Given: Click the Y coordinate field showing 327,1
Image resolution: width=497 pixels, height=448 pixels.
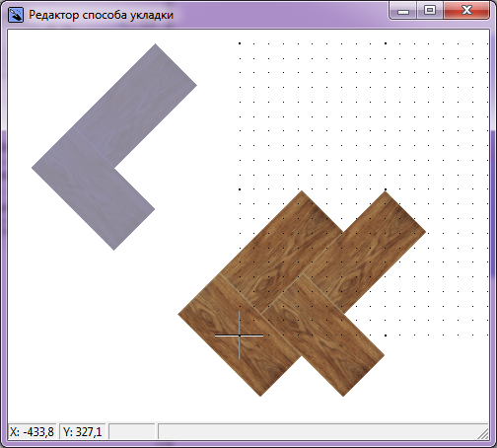Looking at the screenshot, I should (x=82, y=431).
